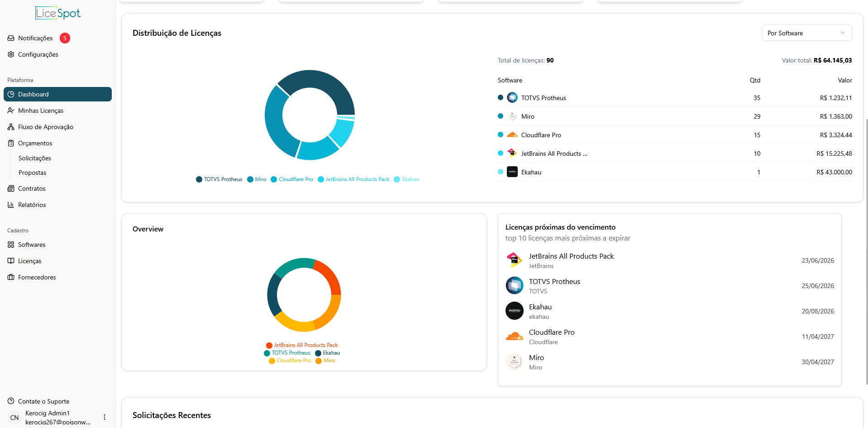The height and width of the screenshot is (428, 868).
Task: Click the Dashboard pie chart icon
Action: click(11, 94)
